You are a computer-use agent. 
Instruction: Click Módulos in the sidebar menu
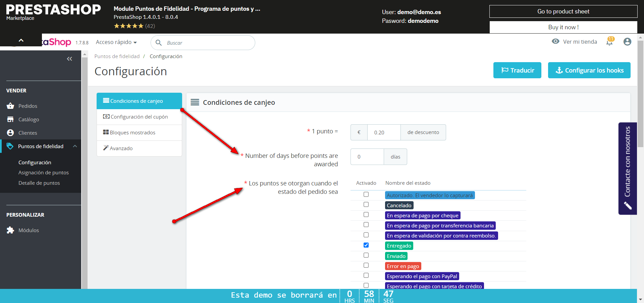click(29, 230)
